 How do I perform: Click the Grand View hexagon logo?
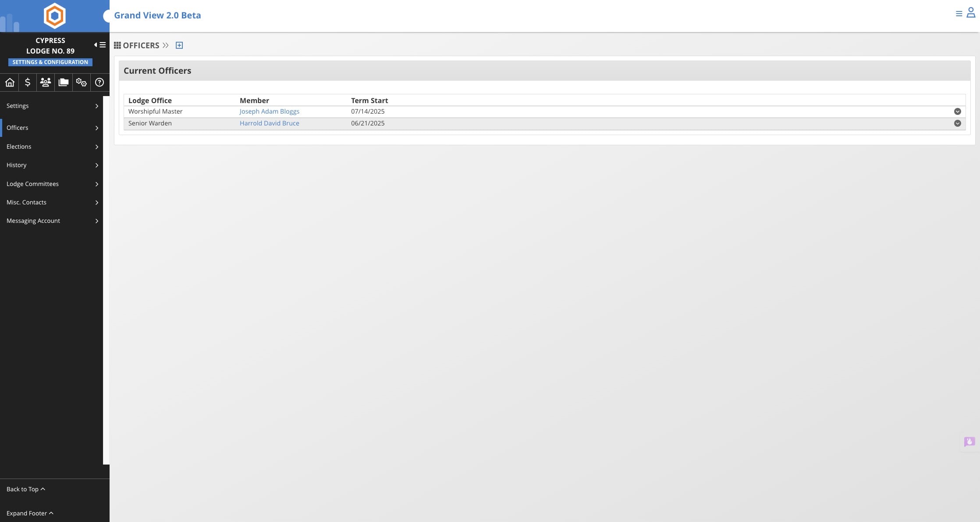pyautogui.click(x=55, y=16)
